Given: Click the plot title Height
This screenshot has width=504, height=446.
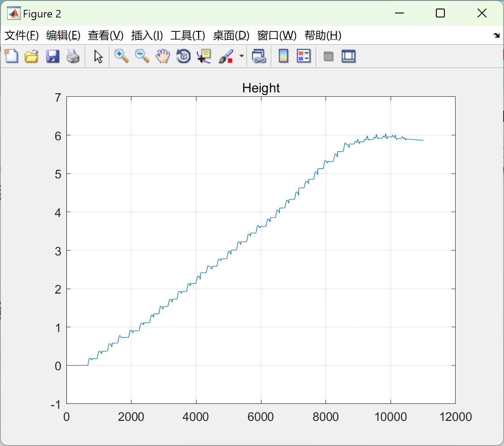Looking at the screenshot, I should 261,88.
